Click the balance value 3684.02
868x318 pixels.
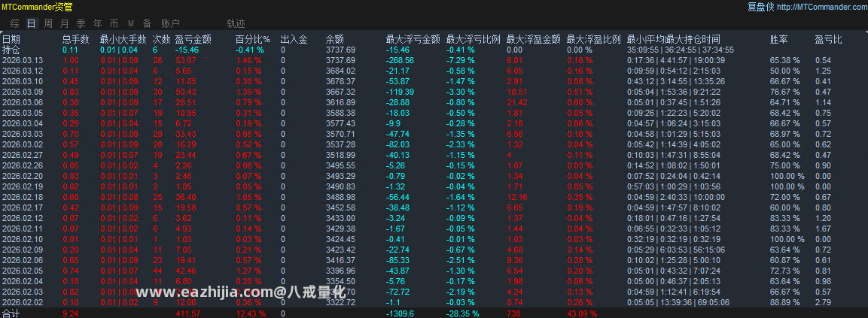pos(340,70)
